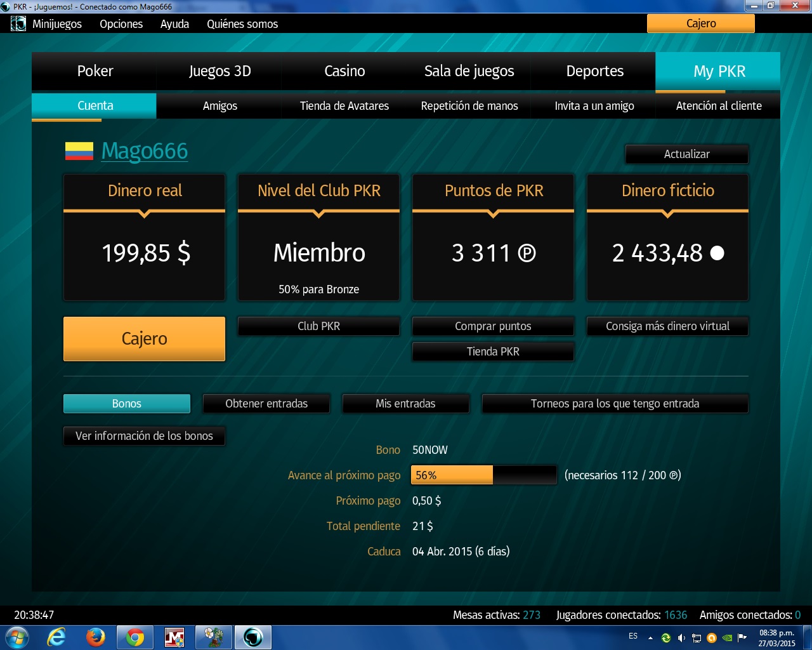Open Tienda PKR button
812x650 pixels.
pos(493,352)
